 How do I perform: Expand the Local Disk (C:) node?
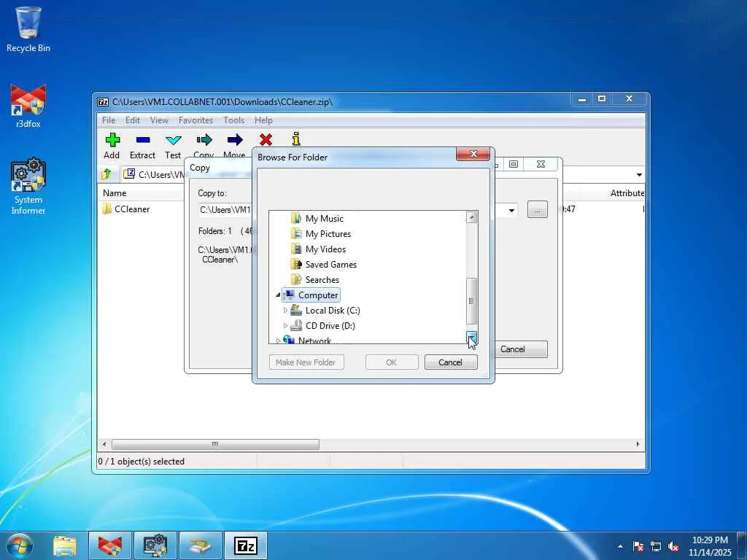coord(285,311)
